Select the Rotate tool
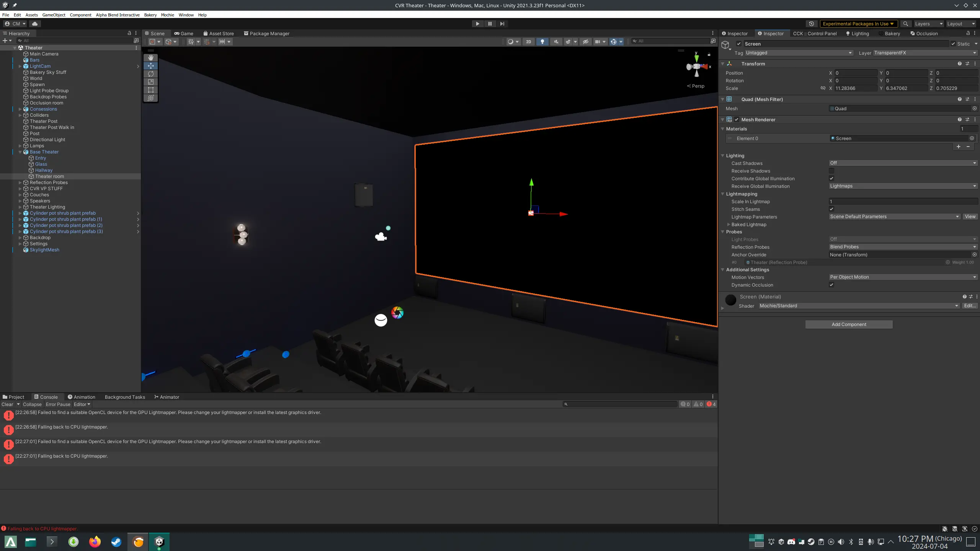 point(151,74)
